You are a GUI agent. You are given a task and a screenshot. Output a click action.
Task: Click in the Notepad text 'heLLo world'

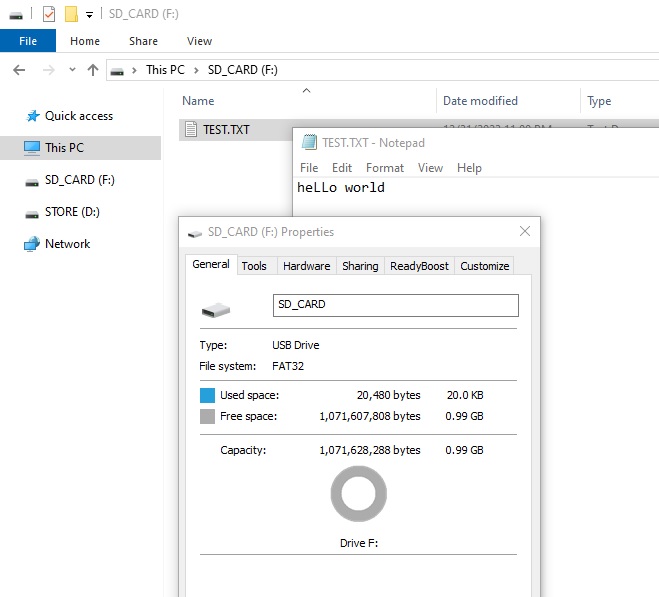point(341,188)
